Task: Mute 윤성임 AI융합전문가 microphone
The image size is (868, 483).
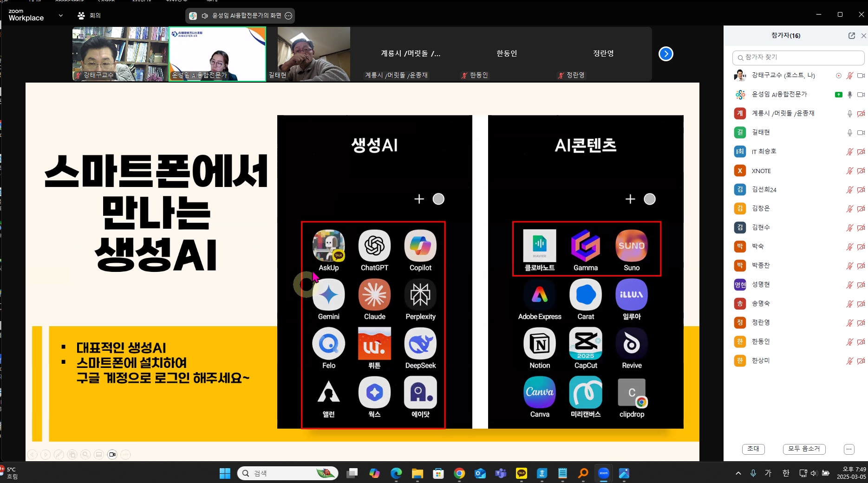Action: (850, 95)
